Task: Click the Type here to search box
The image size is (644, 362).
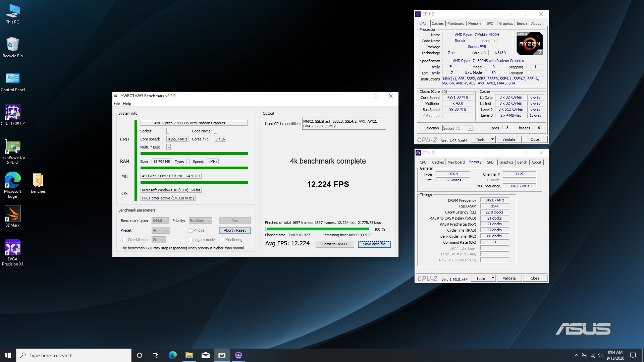Action: tap(74, 355)
